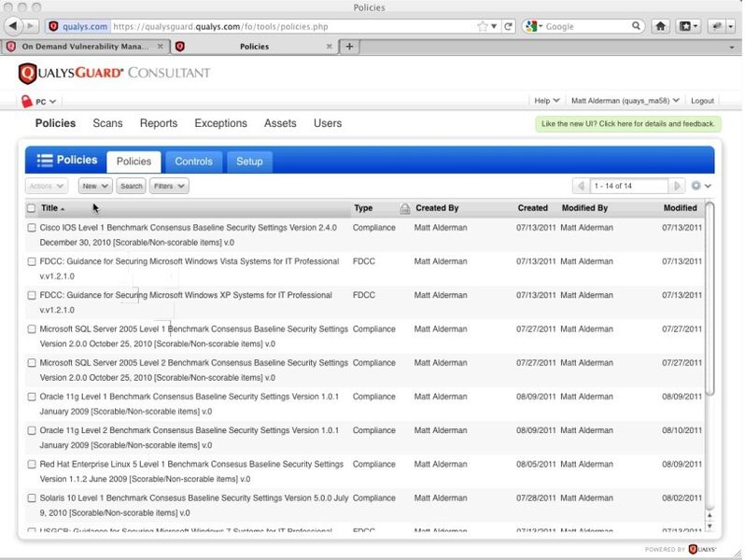Click the lock column header icon
Viewport: 745px width, 560px height.
405,208
